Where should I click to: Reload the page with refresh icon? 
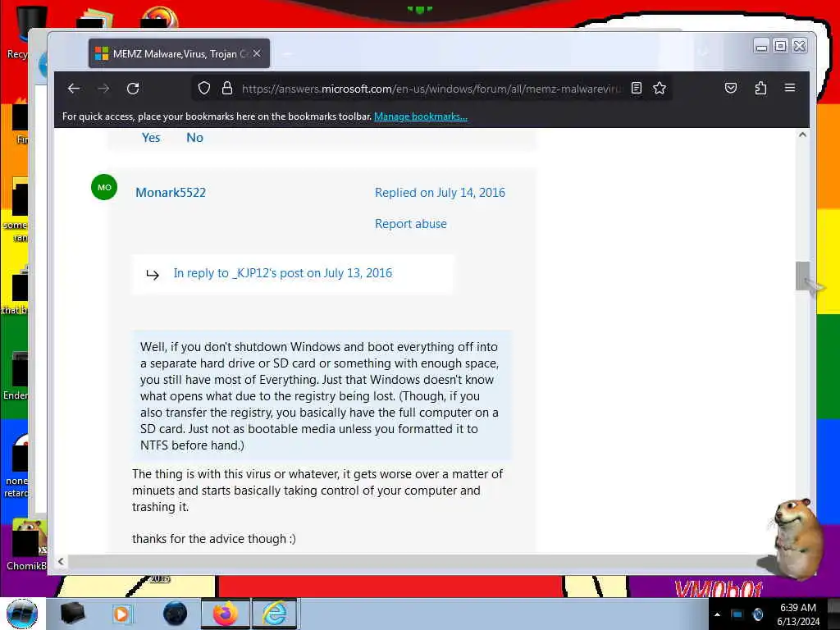[x=133, y=89]
